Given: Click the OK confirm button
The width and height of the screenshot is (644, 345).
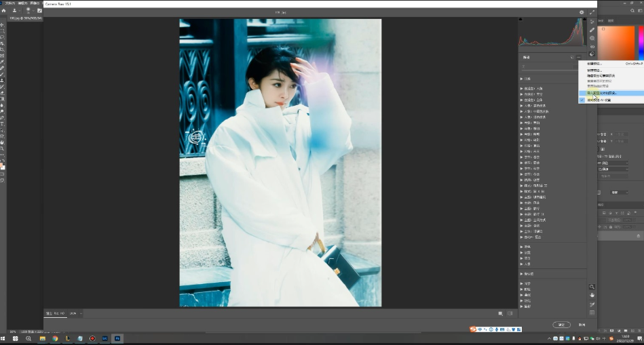Looking at the screenshot, I should [561, 325].
